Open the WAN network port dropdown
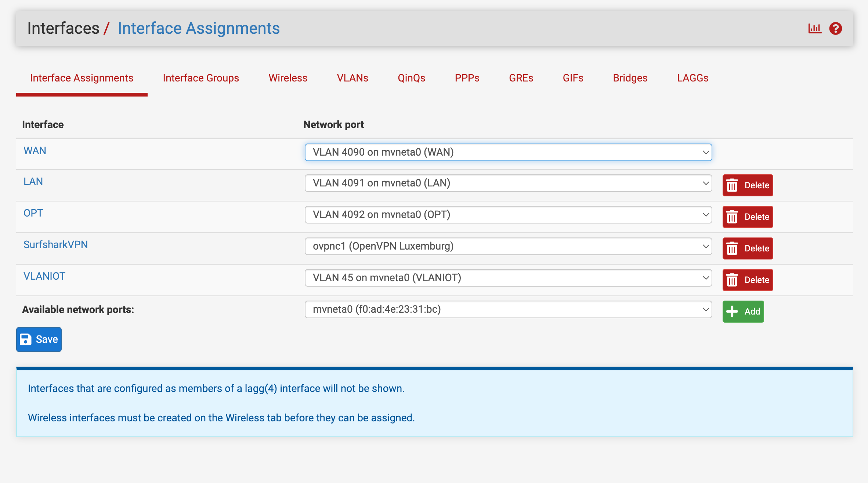 (508, 152)
